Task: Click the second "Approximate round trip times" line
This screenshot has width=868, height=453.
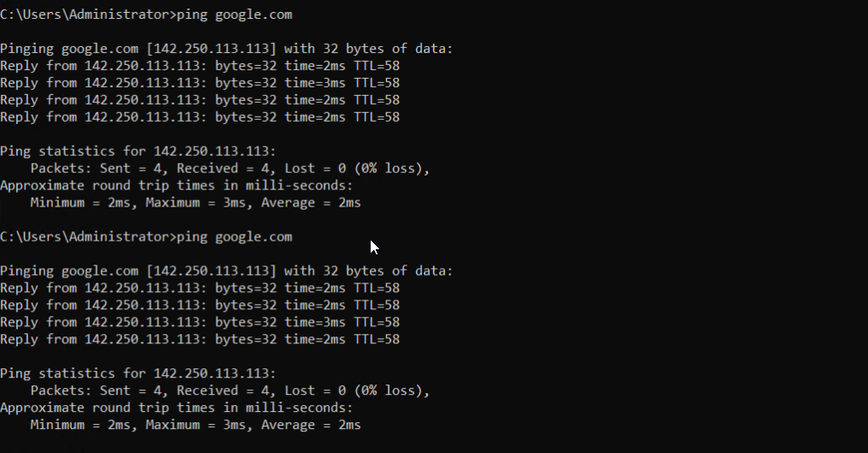Action: (x=176, y=408)
